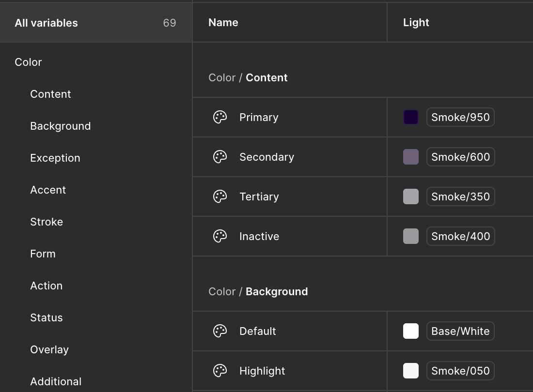Click the palette icon beside Tertiary
This screenshot has width=533, height=392.
click(x=220, y=196)
